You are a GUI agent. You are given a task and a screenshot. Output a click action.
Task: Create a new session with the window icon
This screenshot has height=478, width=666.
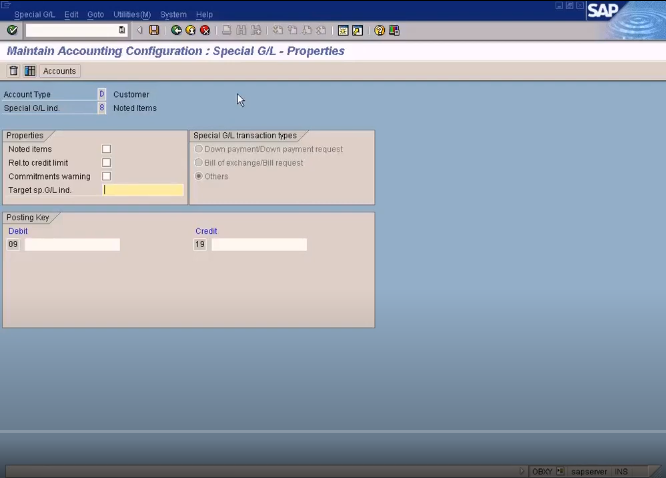pos(343,30)
